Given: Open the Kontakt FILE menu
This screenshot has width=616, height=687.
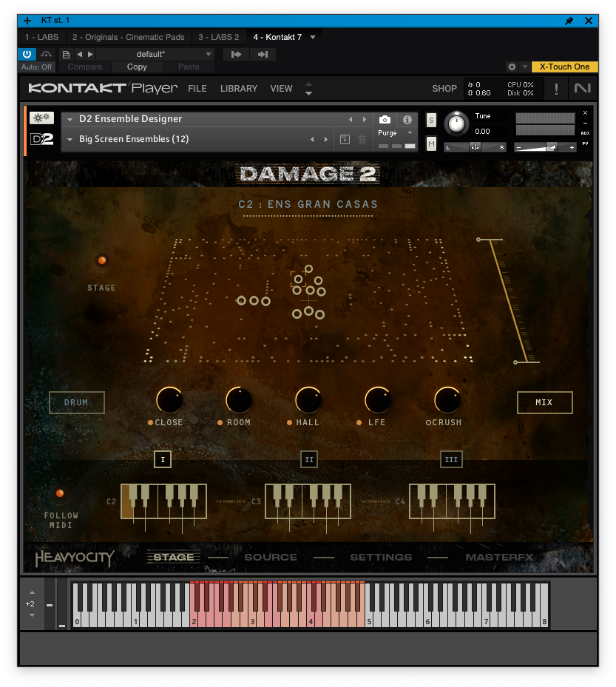Looking at the screenshot, I should (197, 89).
